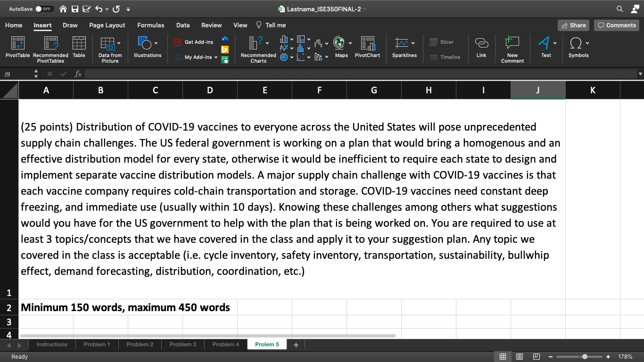
Task: Click the search magnifier icon
Action: 619,9
